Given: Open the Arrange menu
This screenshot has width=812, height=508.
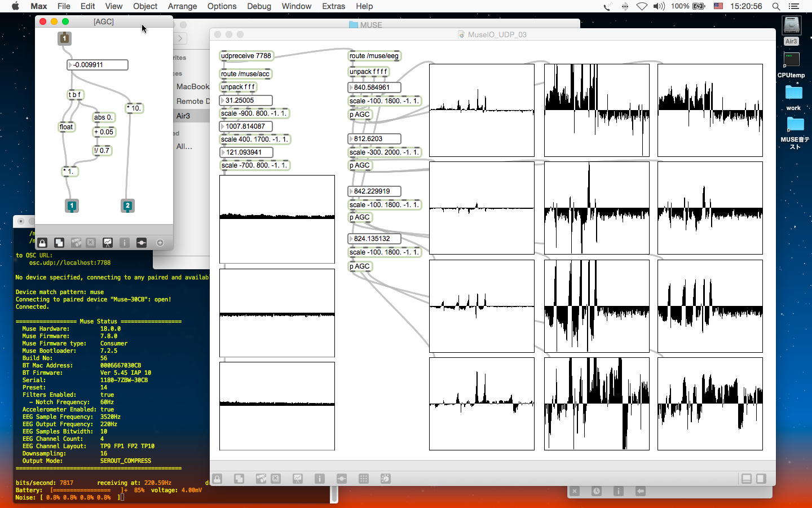Looking at the screenshot, I should 182,6.
